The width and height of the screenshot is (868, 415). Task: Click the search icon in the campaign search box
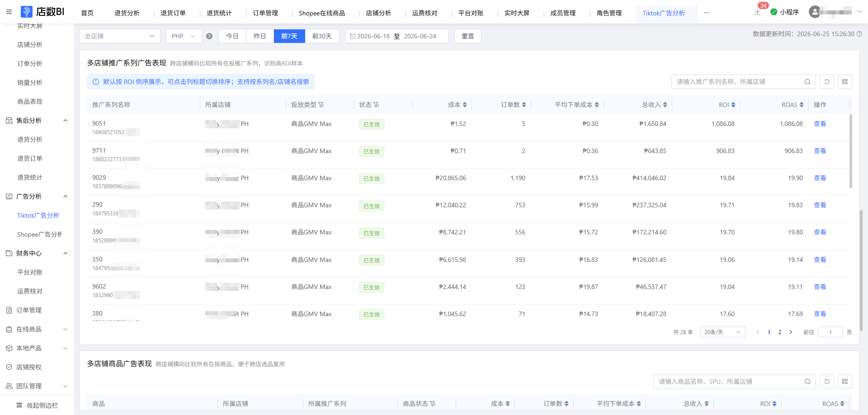(x=807, y=82)
